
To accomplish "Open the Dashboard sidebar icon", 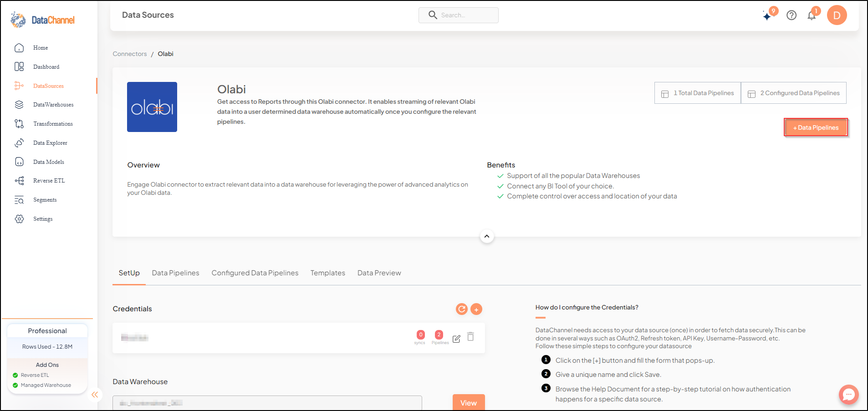I will pos(19,67).
